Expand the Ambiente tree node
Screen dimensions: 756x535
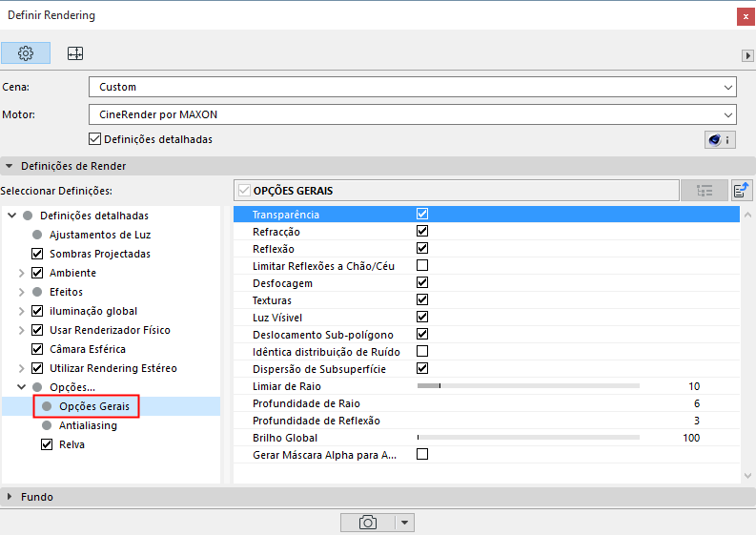point(21,273)
